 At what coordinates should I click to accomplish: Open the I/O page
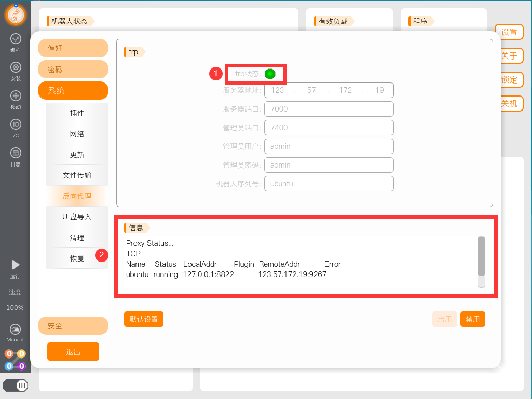point(16,128)
